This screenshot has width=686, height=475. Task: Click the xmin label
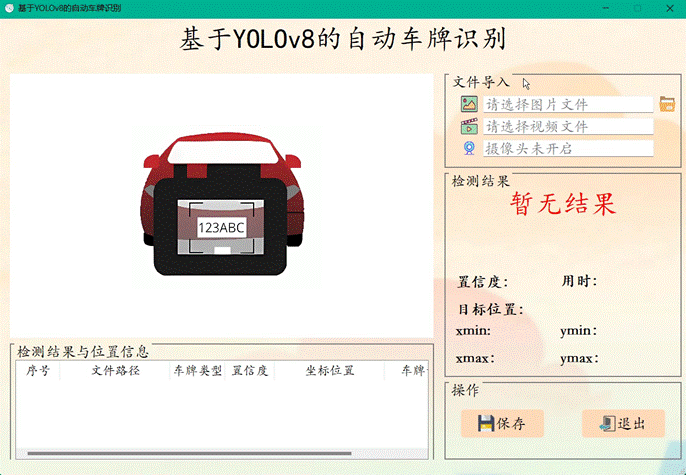coord(473,331)
